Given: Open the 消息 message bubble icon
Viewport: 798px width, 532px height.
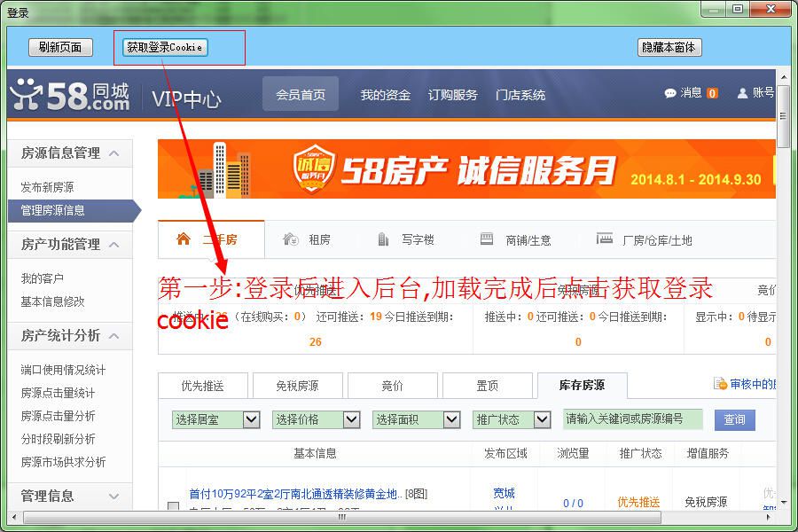Looking at the screenshot, I should (670, 93).
